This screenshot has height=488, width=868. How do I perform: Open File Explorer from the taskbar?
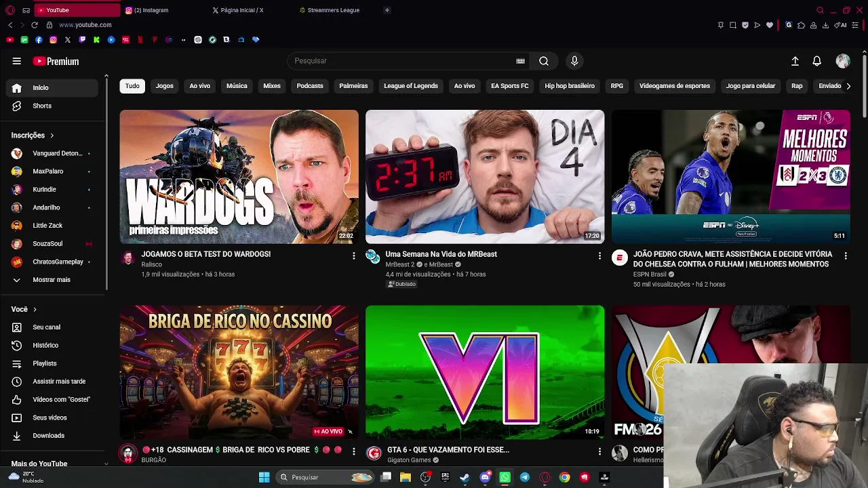(x=406, y=477)
